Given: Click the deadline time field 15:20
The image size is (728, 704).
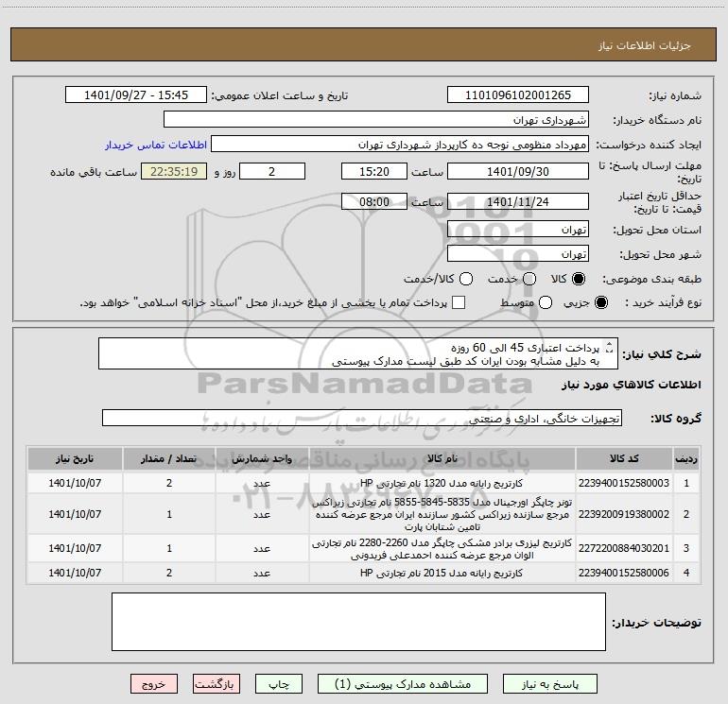Looking at the screenshot, I should [x=374, y=171].
